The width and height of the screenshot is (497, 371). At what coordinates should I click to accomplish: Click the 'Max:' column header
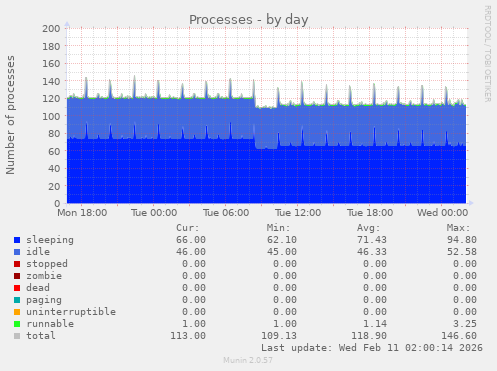click(x=458, y=228)
